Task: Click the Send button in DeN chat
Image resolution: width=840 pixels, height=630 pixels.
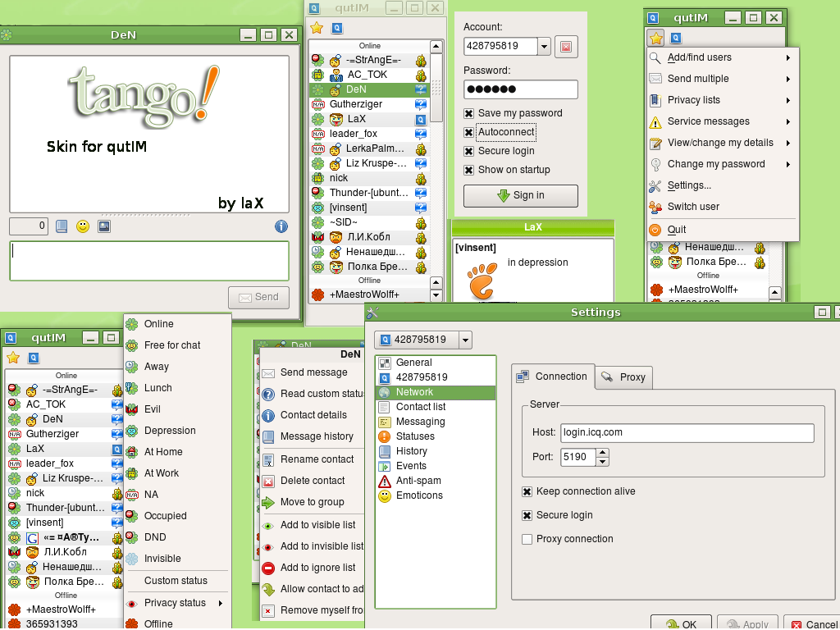Action: (x=258, y=297)
